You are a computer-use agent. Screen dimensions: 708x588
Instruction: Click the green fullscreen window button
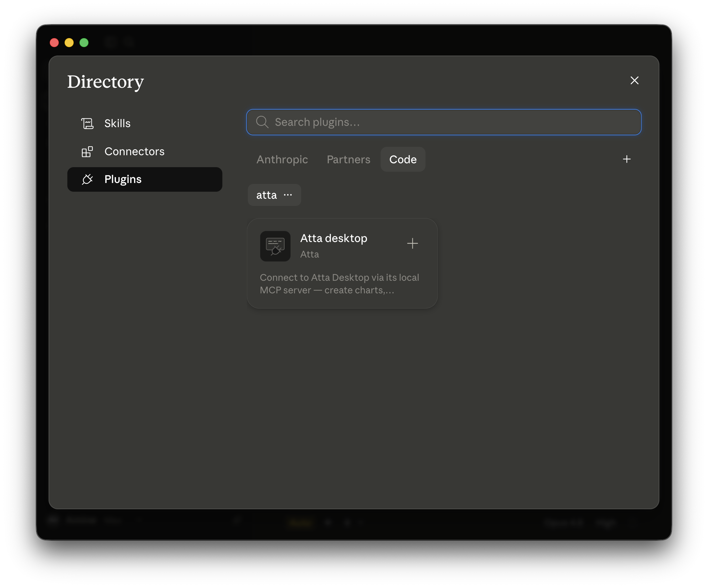(x=84, y=43)
